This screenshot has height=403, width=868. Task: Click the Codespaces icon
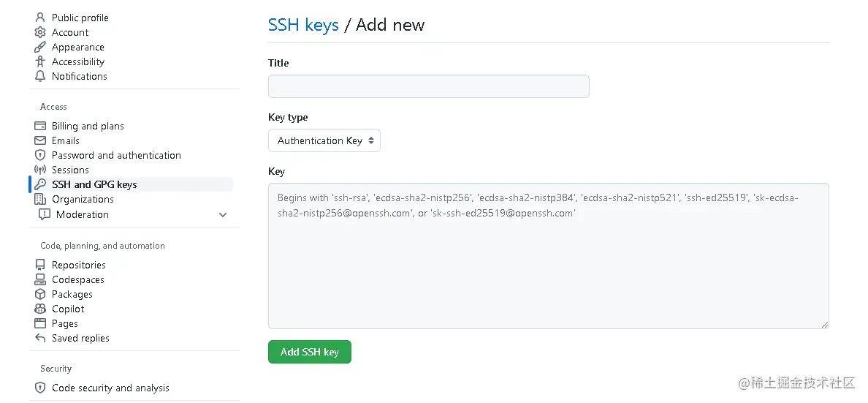tap(40, 279)
